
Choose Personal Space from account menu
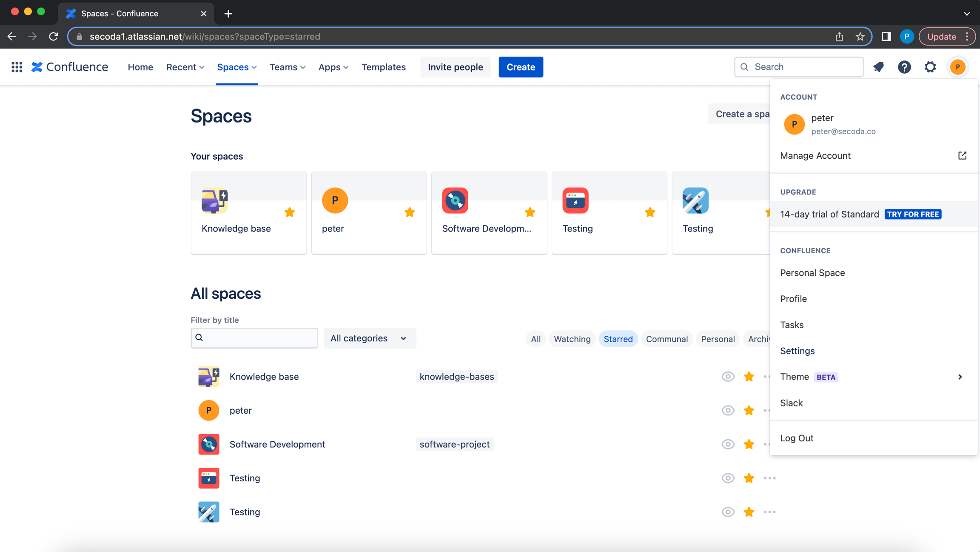coord(812,273)
